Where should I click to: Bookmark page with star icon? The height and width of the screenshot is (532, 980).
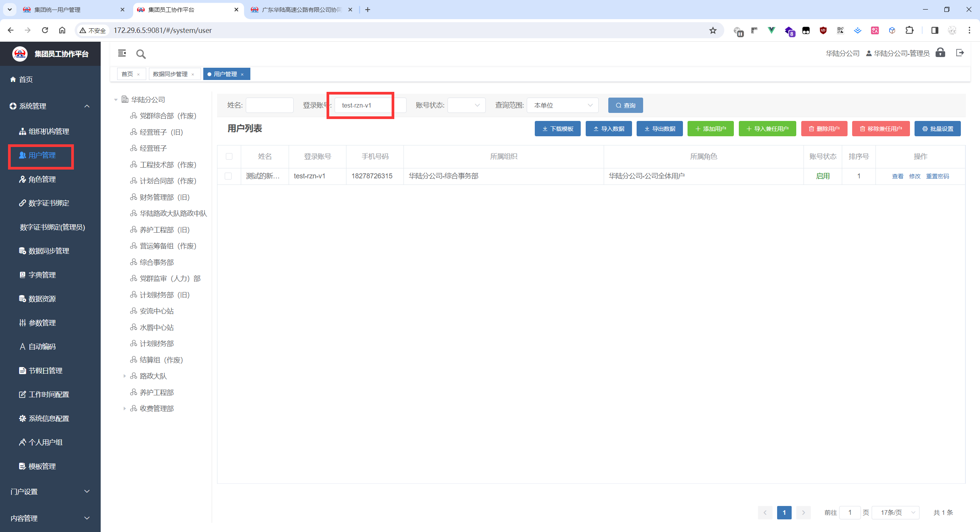coord(713,30)
